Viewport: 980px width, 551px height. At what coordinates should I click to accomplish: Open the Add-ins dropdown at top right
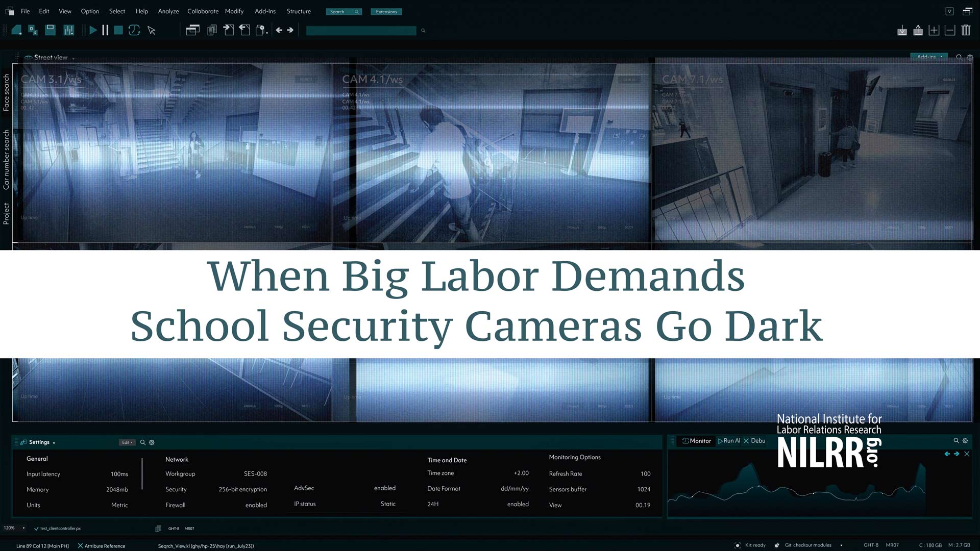[928, 57]
